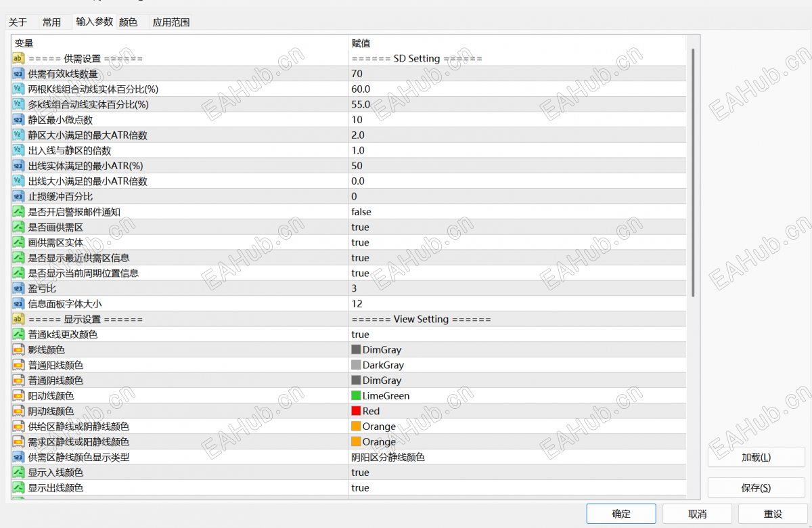
Task: Select the 输入参数 tab
Action: pos(95,22)
